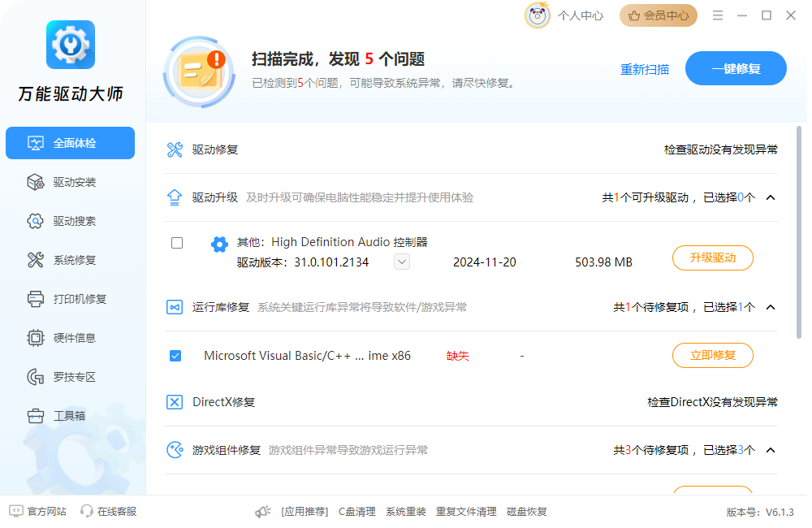This screenshot has width=812, height=528.
Task: Click the results list vertical scrollbar
Action: coord(798,232)
